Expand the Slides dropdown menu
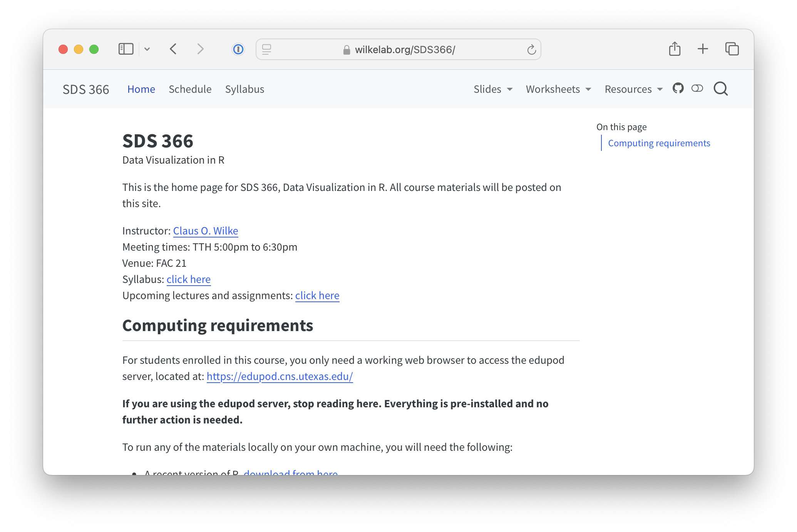797x532 pixels. coord(493,89)
